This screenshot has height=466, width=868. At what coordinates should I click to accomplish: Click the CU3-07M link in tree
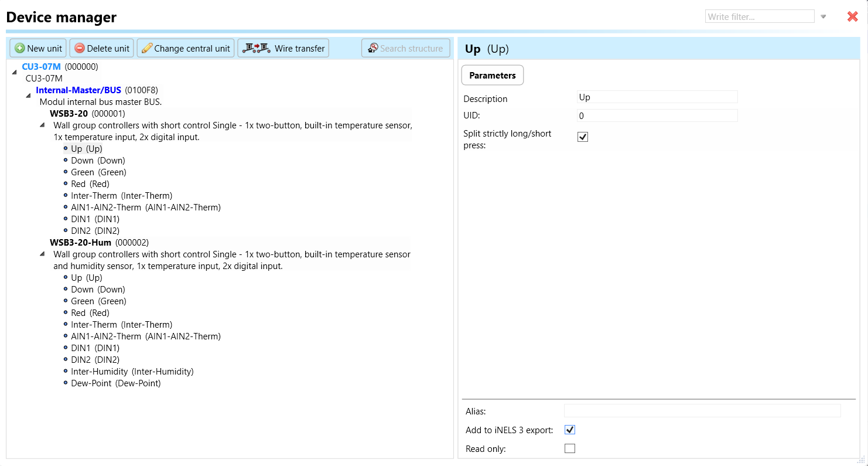pos(41,67)
